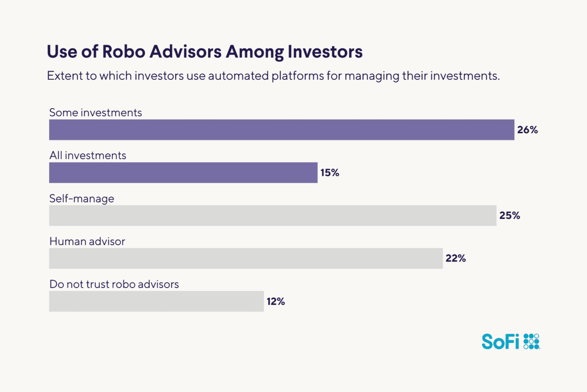
Task: Click the SoFi wordmark text
Action: [500, 342]
